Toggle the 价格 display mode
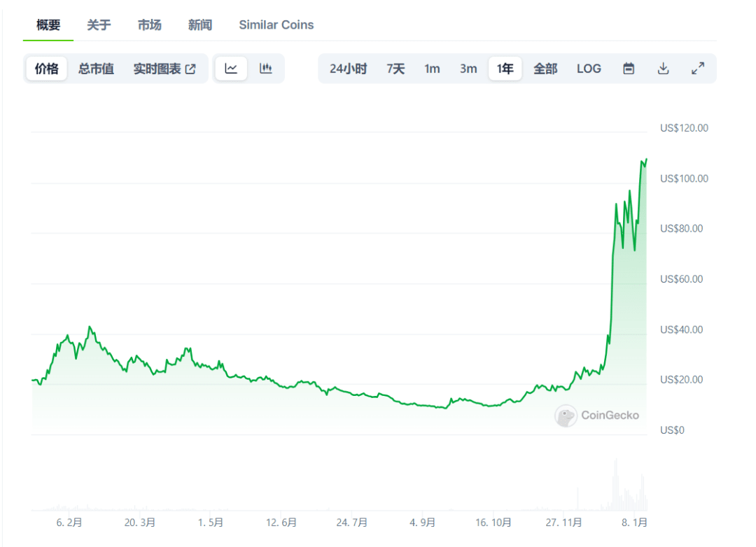The image size is (756, 547). coord(45,69)
